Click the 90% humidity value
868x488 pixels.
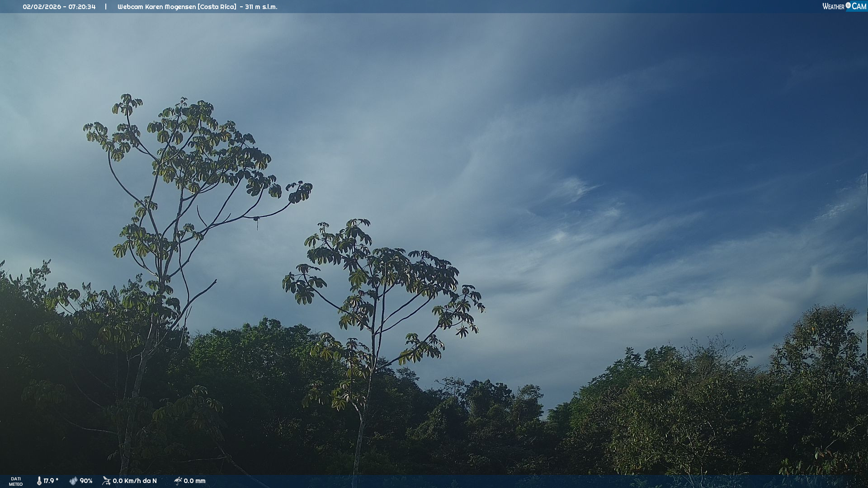coord(86,481)
